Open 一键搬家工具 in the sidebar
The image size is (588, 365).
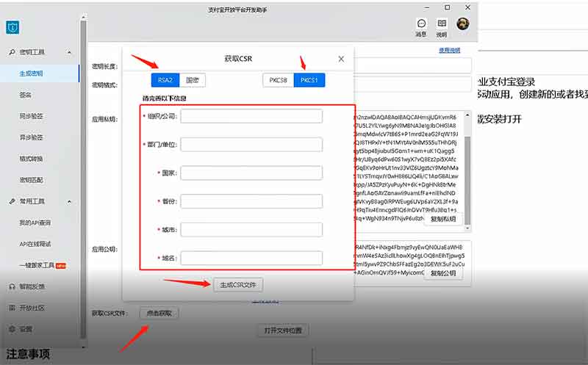click(37, 265)
